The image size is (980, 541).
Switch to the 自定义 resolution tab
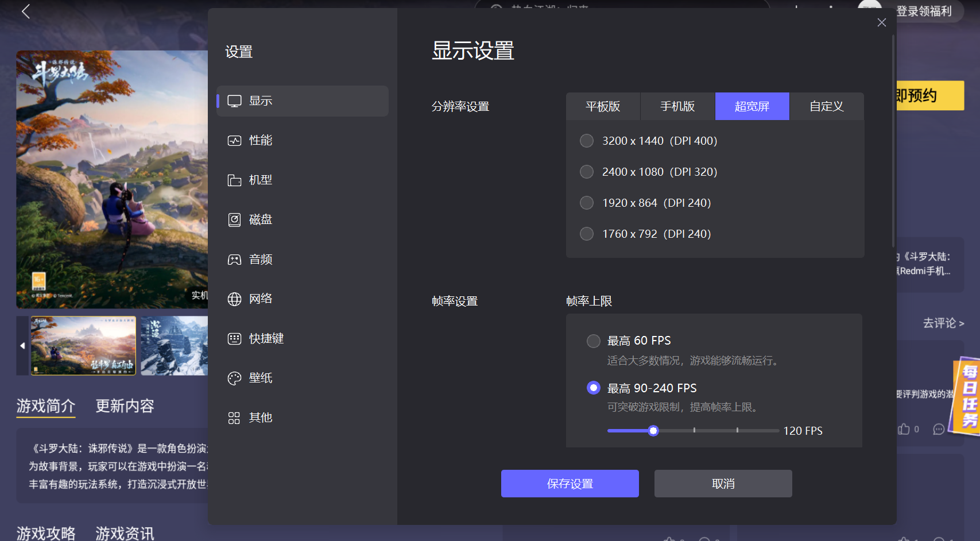click(x=827, y=106)
